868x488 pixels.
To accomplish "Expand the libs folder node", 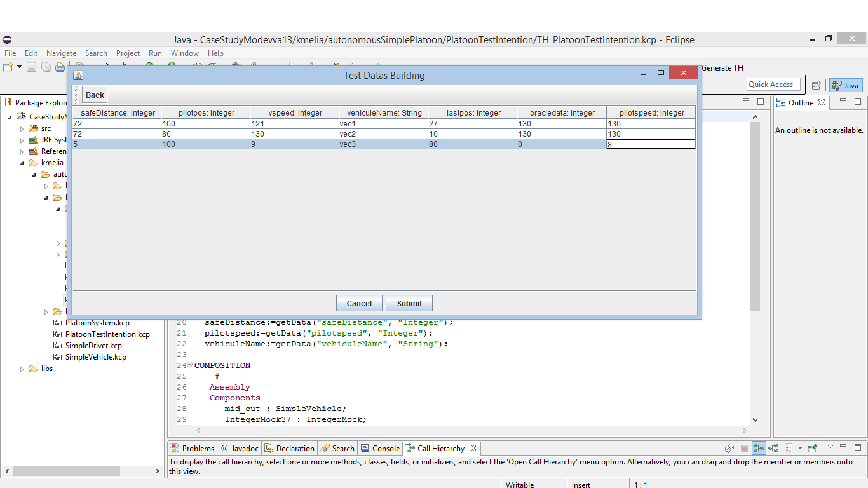I will click(x=22, y=369).
